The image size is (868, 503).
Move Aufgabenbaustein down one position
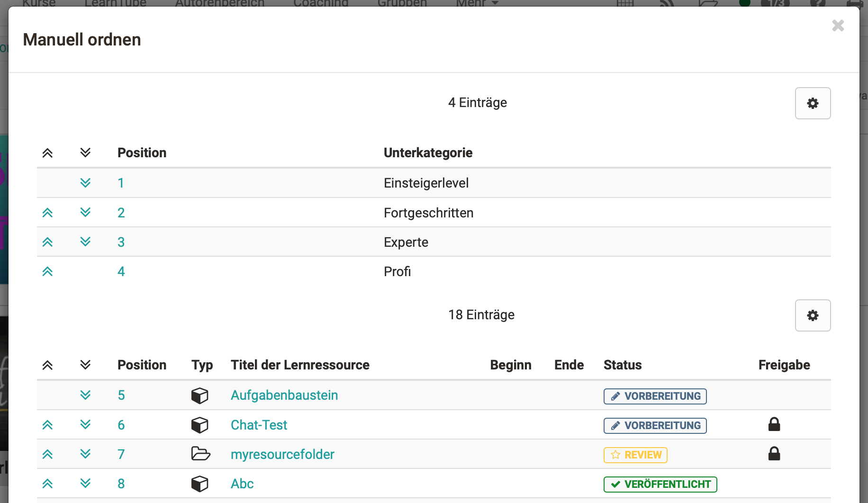[x=85, y=395]
